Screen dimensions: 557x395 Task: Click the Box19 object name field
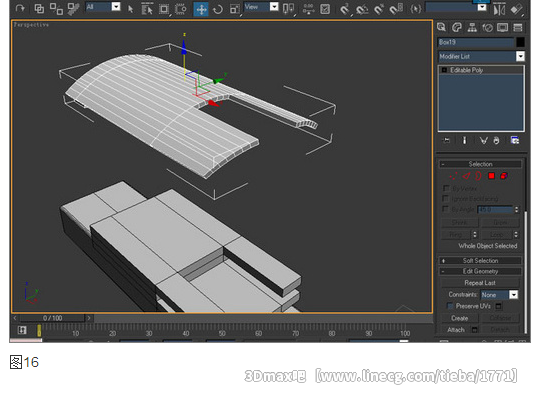pos(476,42)
